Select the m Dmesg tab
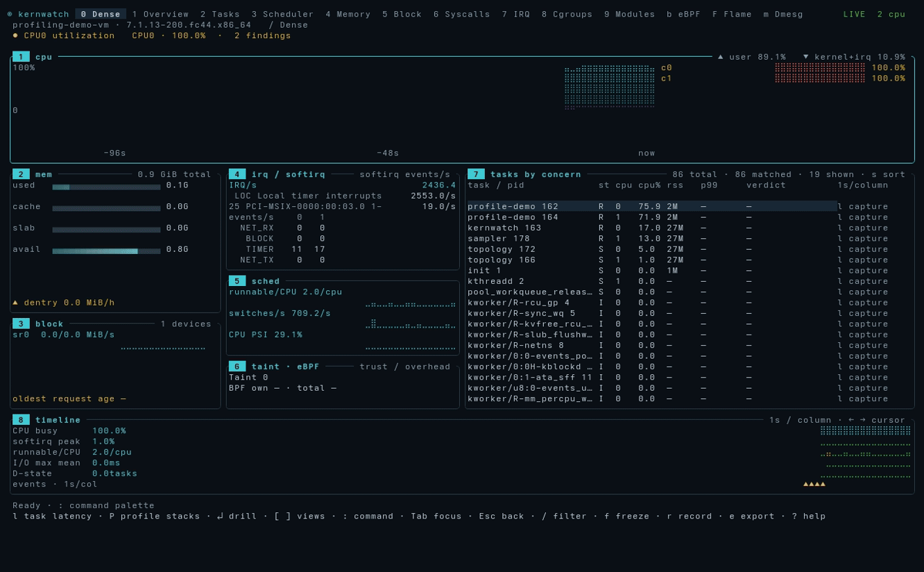 coord(782,14)
